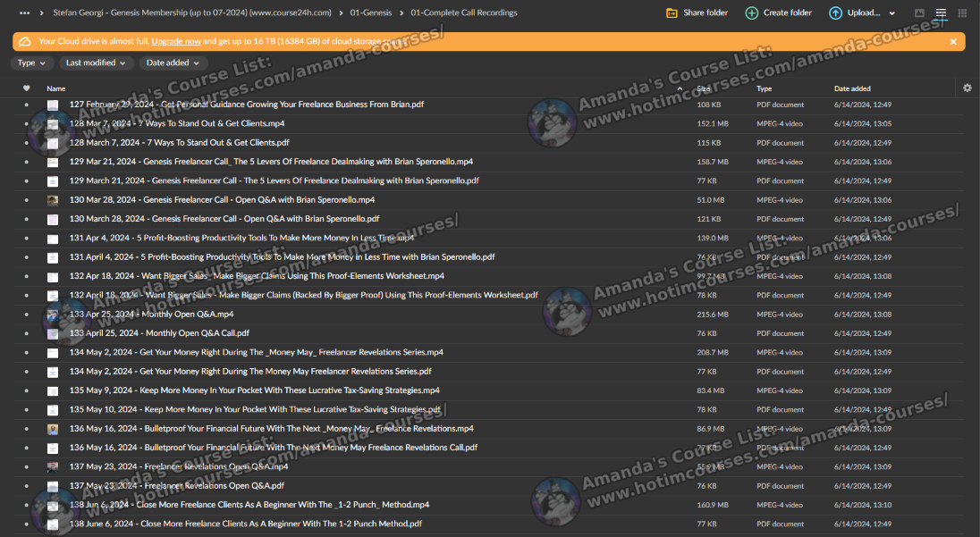Click favourites heart column header
Image resolution: width=980 pixels, height=537 pixels.
tap(26, 88)
